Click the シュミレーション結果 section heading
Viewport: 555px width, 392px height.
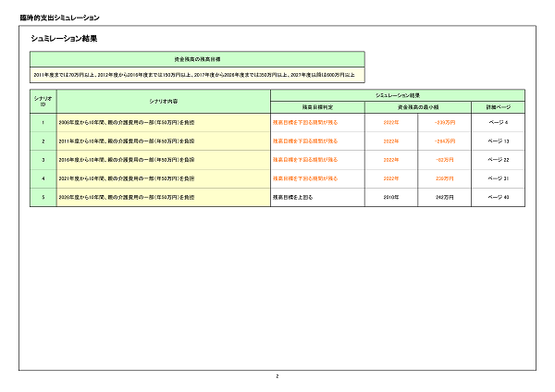(x=64, y=39)
